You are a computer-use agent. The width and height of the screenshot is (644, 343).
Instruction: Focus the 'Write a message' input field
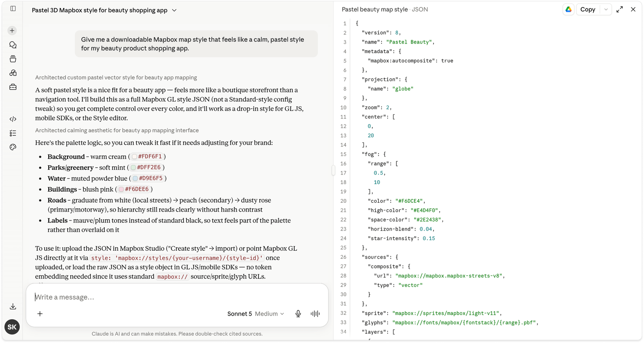point(177,297)
